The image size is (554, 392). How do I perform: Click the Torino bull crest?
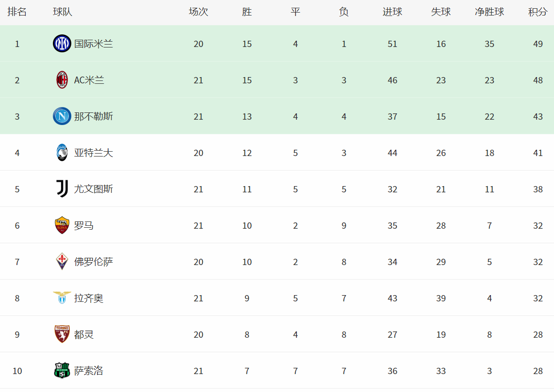coord(62,334)
